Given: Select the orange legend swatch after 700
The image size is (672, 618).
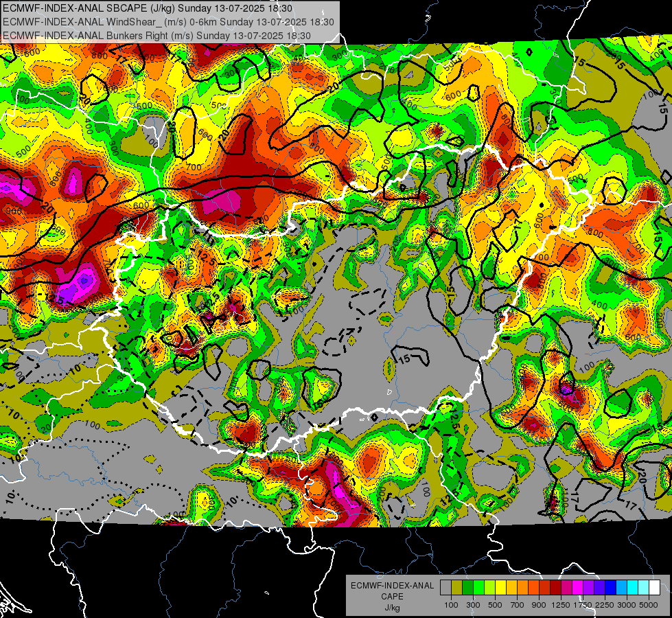Looking at the screenshot, I should tap(522, 588).
